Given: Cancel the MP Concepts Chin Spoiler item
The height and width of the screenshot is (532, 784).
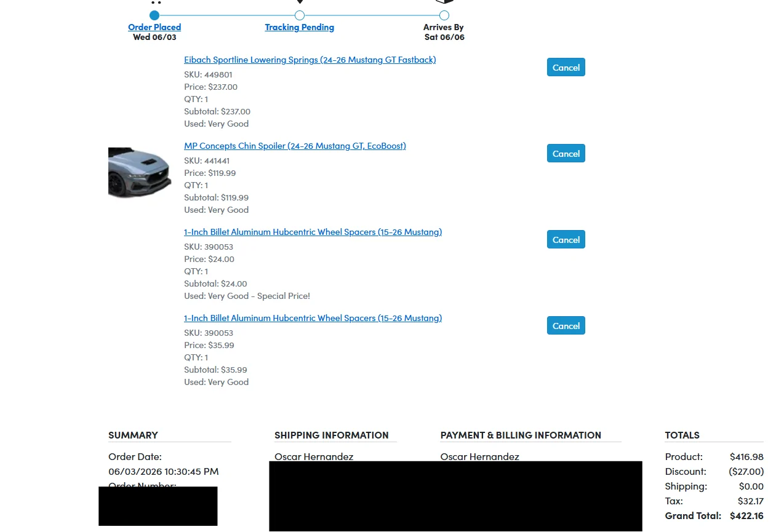Looking at the screenshot, I should click(x=566, y=153).
